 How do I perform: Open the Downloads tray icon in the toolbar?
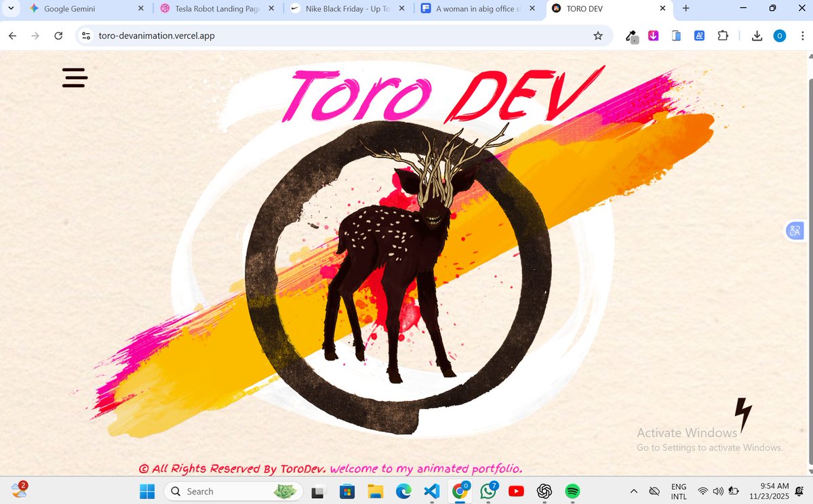coord(757,36)
